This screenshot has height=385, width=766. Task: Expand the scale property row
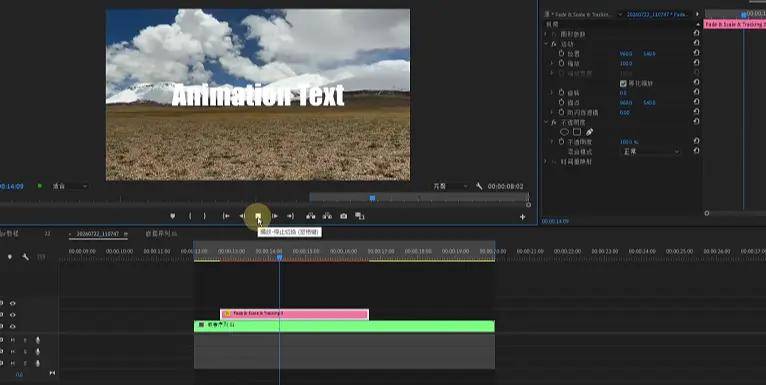pos(553,63)
